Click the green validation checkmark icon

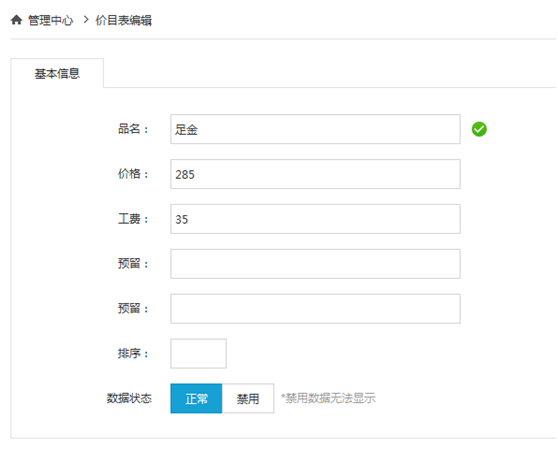click(x=479, y=129)
